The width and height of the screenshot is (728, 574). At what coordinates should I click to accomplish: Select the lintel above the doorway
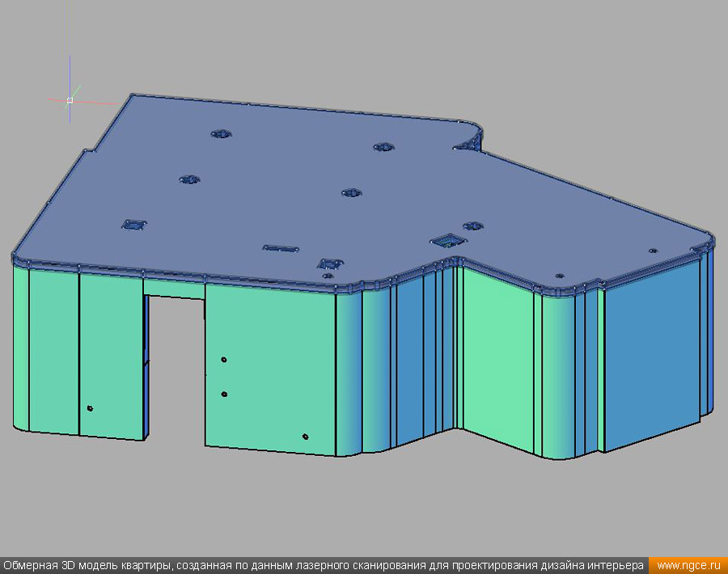pyautogui.click(x=174, y=288)
